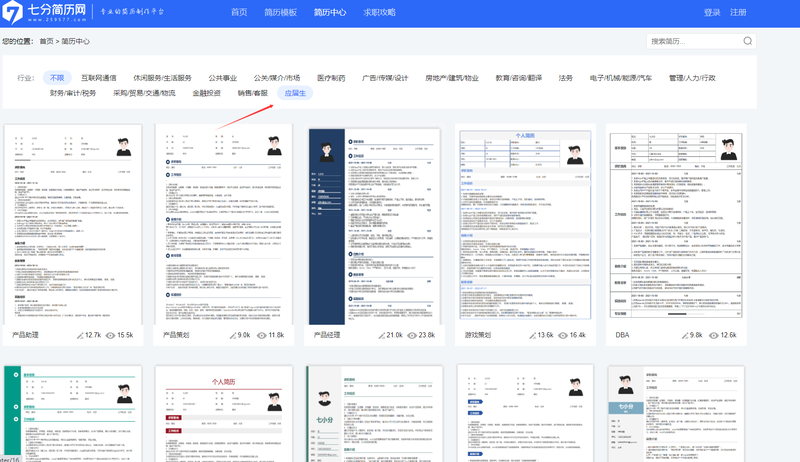
Task: Filter by 电子/机械/能源/汽车 industry
Action: click(x=621, y=78)
